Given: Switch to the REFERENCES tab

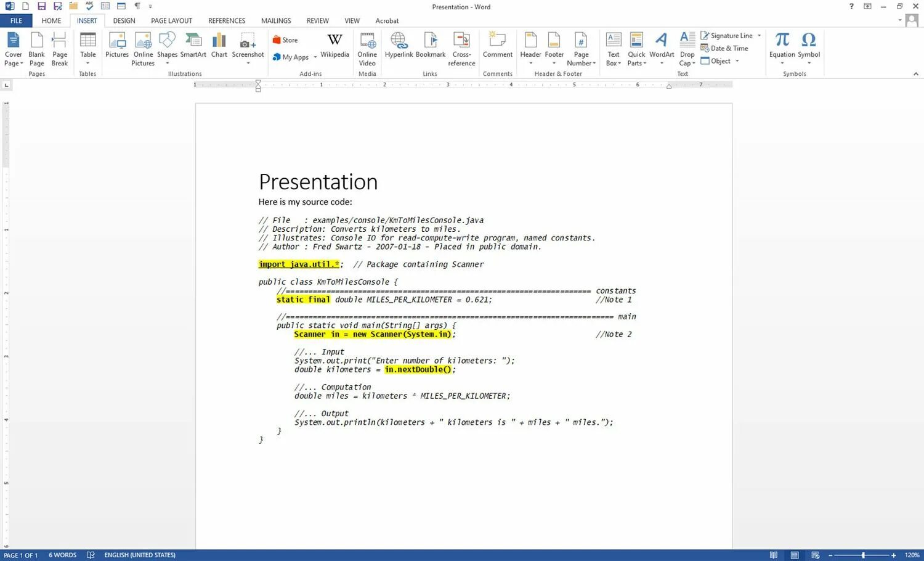Looking at the screenshot, I should (227, 21).
